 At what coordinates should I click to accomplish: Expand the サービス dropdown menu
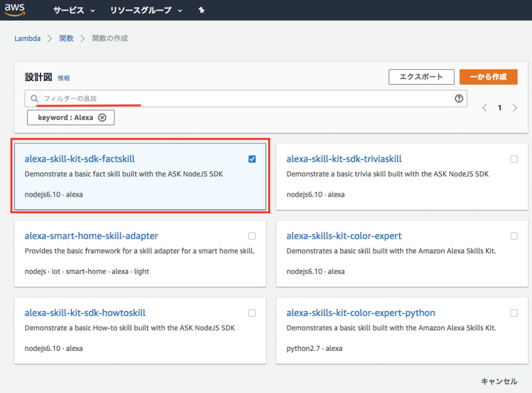[x=74, y=10]
